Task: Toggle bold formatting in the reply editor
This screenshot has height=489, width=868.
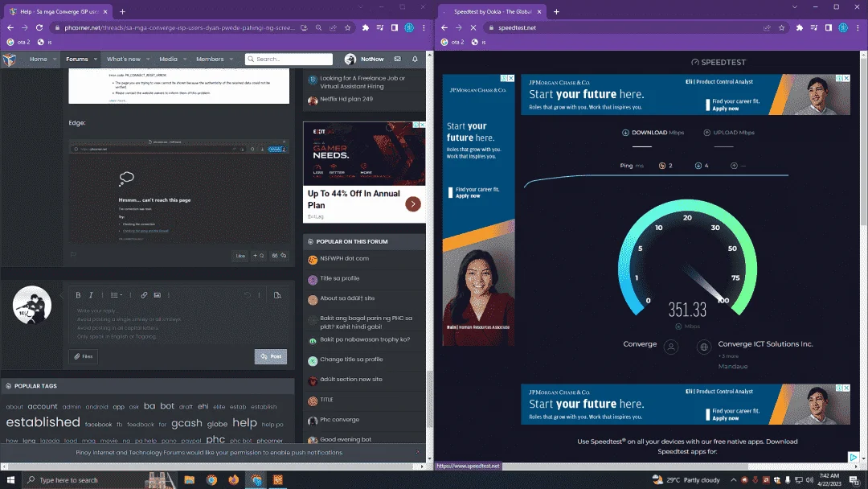Action: click(x=78, y=295)
